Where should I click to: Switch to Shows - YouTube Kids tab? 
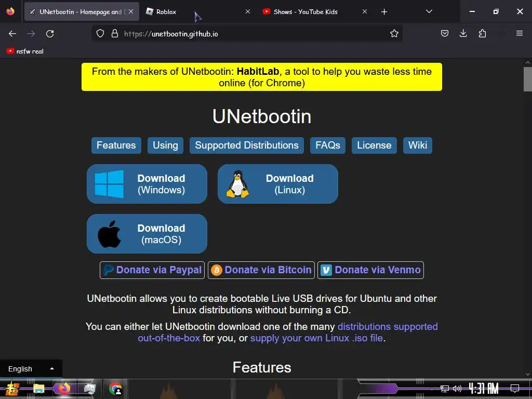click(315, 11)
